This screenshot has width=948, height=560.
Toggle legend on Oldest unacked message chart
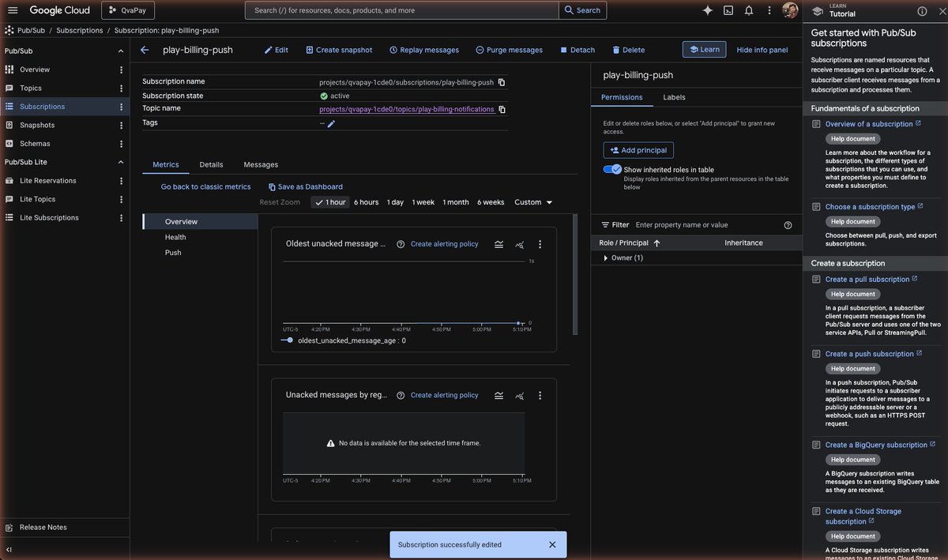499,244
